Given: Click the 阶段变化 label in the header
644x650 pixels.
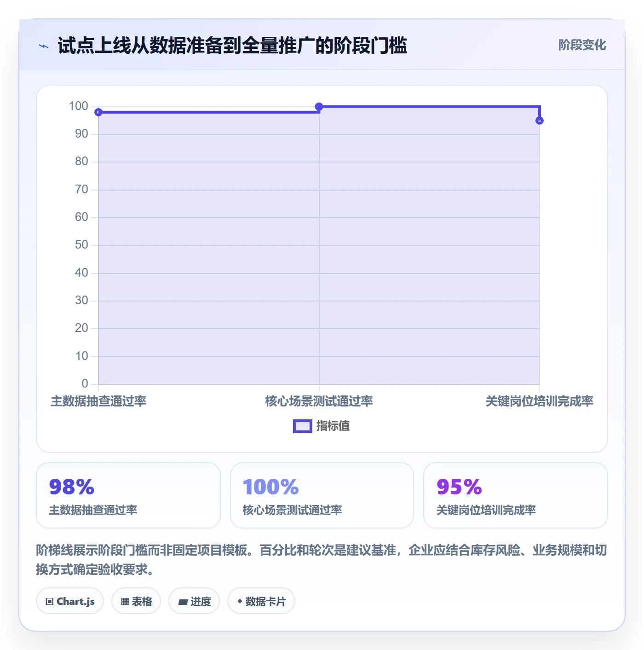Looking at the screenshot, I should click(x=582, y=45).
